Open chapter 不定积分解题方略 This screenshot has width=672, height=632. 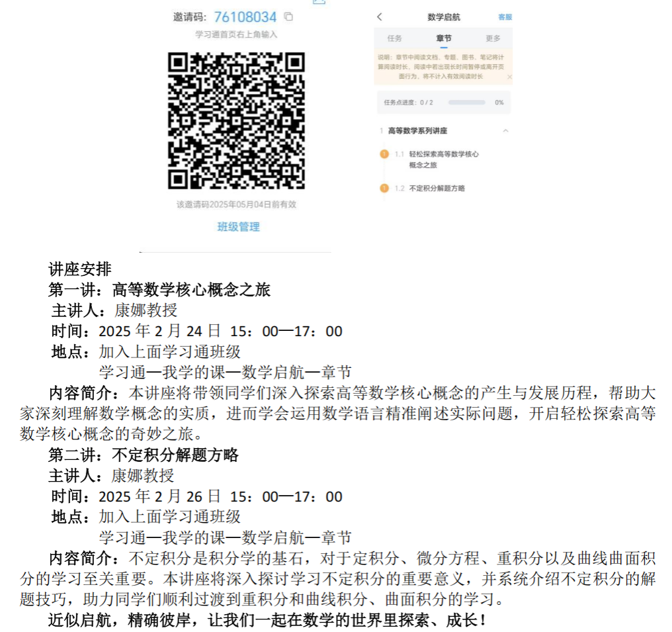[x=437, y=189]
